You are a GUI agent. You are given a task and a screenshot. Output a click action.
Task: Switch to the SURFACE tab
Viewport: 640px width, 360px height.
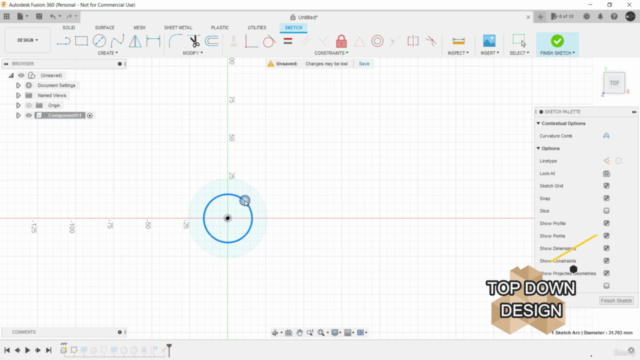[x=104, y=27]
